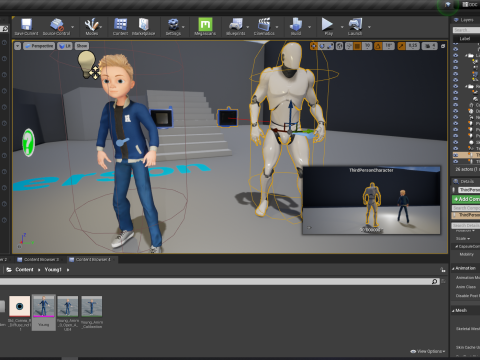Click the green Megascans icon

click(x=205, y=24)
